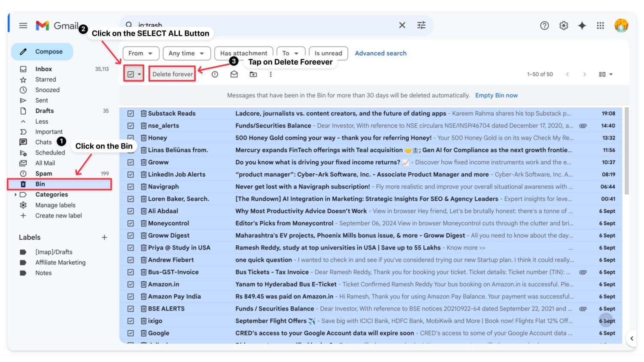Click the Move to folder icon
This screenshot has height=362, width=644.
pos(253,74)
